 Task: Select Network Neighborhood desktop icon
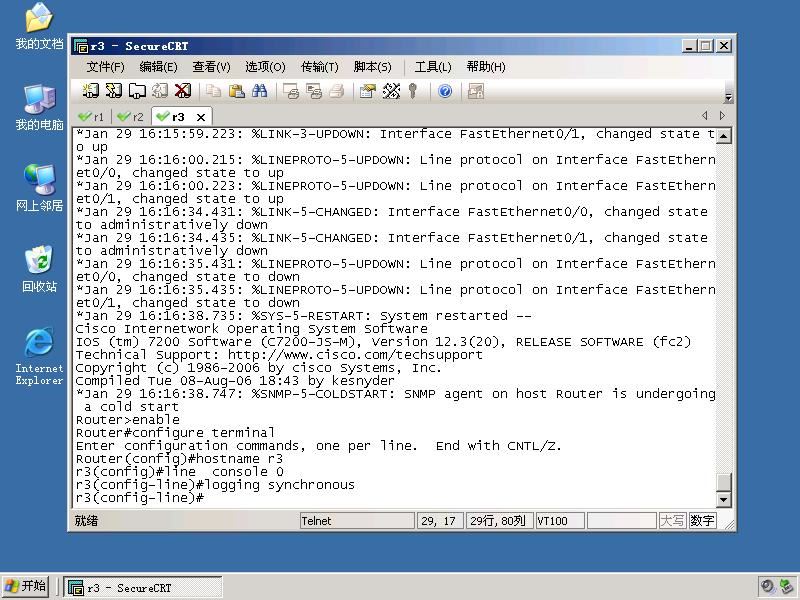click(39, 188)
